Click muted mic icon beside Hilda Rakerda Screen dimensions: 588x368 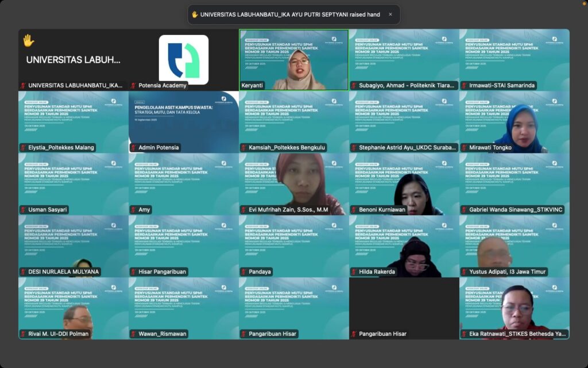[x=354, y=272]
